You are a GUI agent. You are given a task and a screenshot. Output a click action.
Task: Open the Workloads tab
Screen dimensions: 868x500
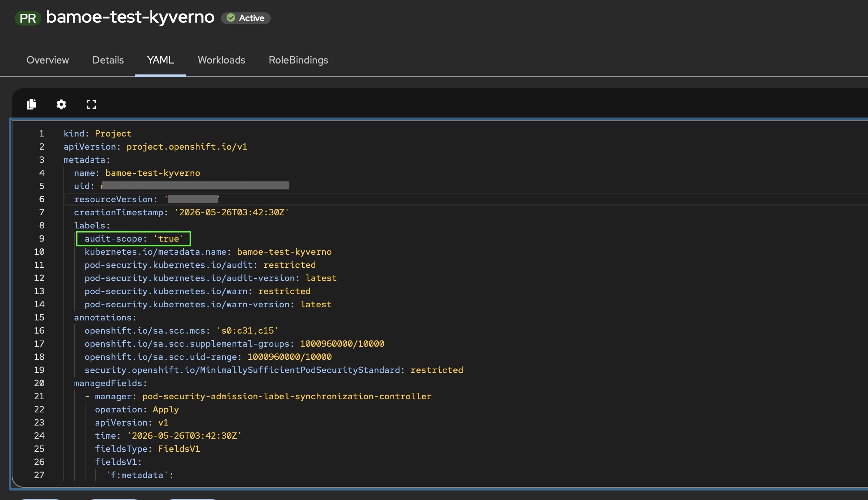click(221, 60)
